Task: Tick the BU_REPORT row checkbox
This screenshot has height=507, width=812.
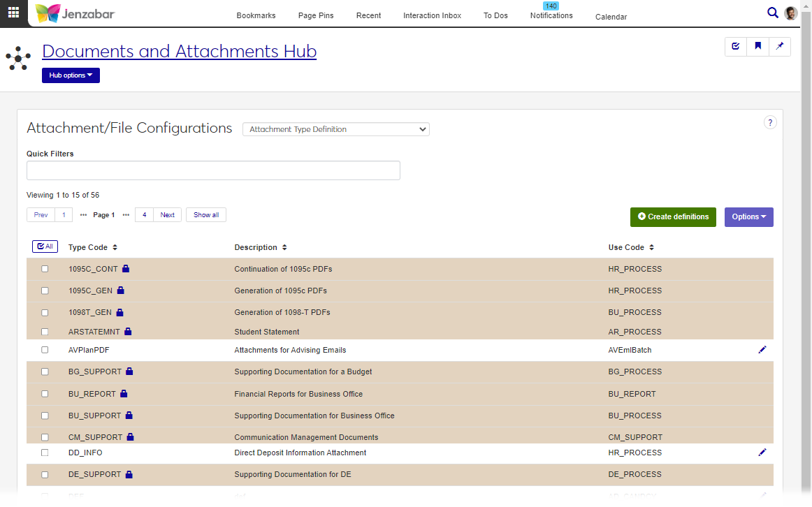Action: pyautogui.click(x=45, y=394)
